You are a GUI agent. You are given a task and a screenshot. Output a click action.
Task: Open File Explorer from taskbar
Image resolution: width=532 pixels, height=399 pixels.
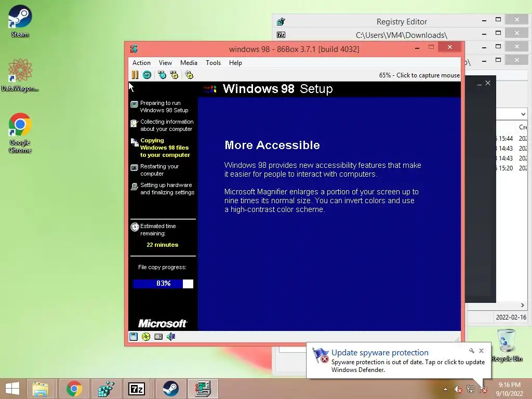41,389
